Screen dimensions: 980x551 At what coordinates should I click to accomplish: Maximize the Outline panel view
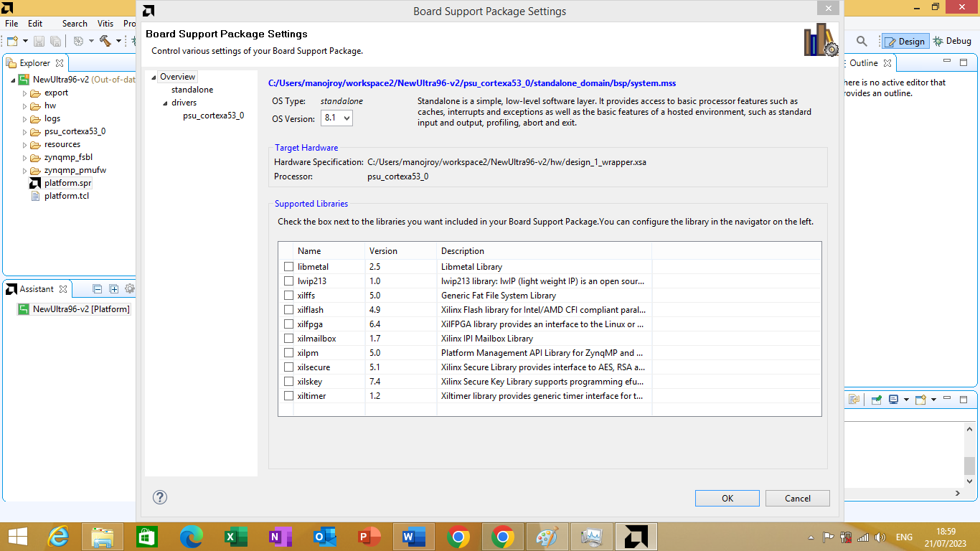tap(963, 62)
